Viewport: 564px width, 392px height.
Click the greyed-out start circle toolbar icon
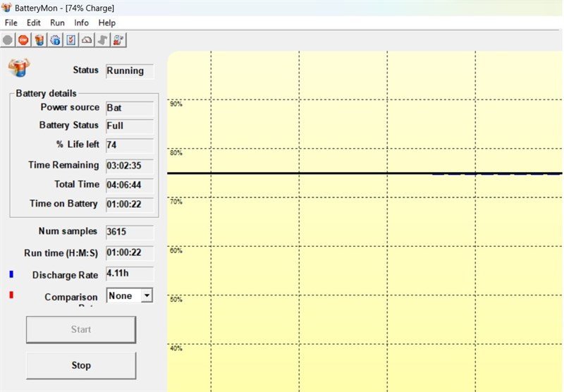coord(8,40)
